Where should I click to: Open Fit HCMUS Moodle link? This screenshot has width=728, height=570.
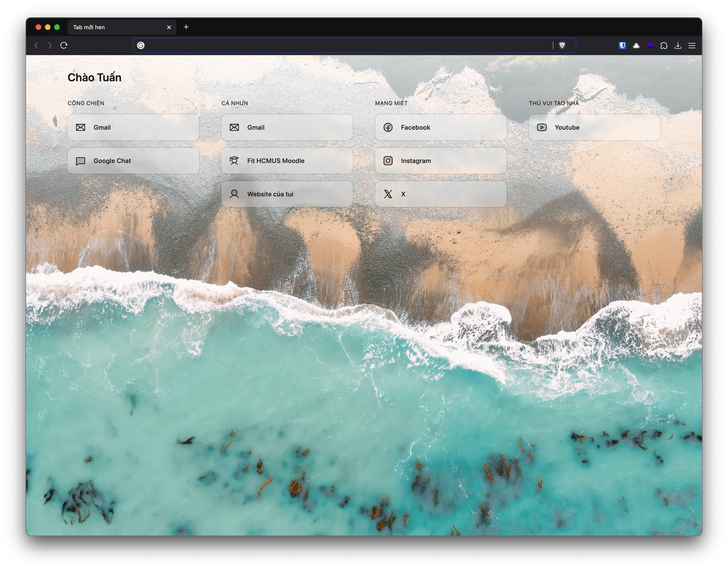pyautogui.click(x=287, y=161)
